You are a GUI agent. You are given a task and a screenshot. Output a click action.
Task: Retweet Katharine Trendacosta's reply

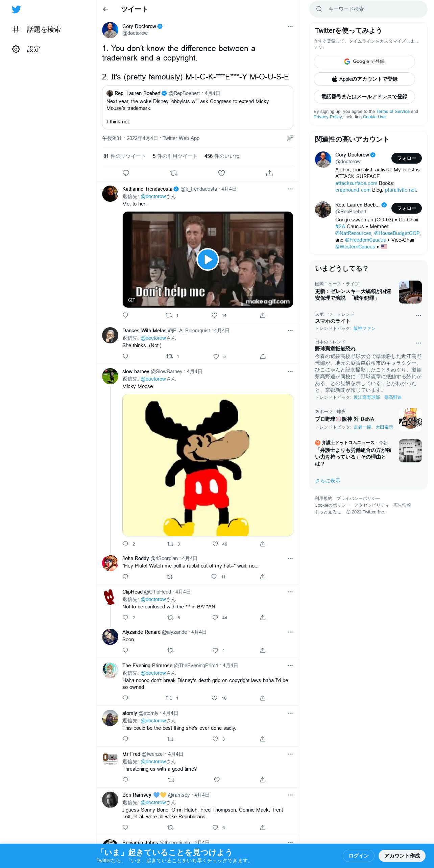tap(169, 315)
